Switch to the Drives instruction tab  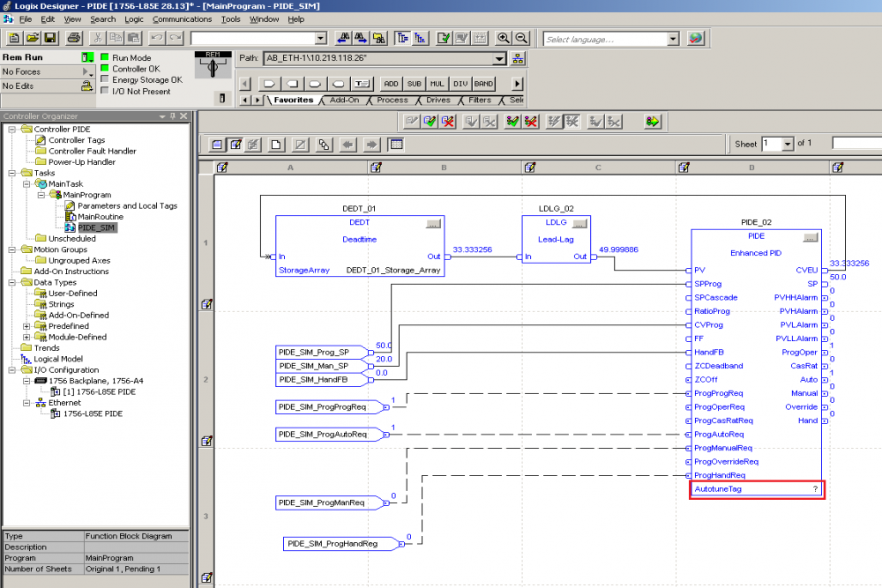pos(438,100)
